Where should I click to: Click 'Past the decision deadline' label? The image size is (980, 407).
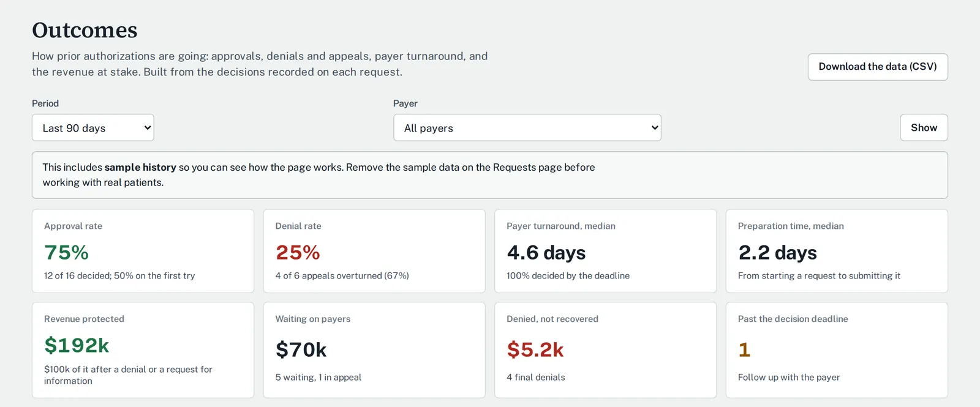coord(793,319)
